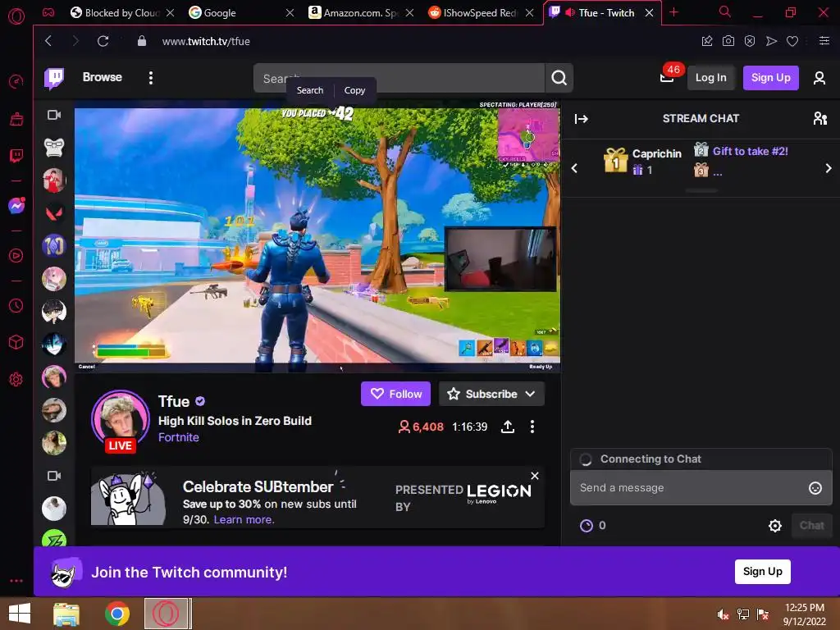
Task: Select Search in the context popup
Action: coord(310,90)
